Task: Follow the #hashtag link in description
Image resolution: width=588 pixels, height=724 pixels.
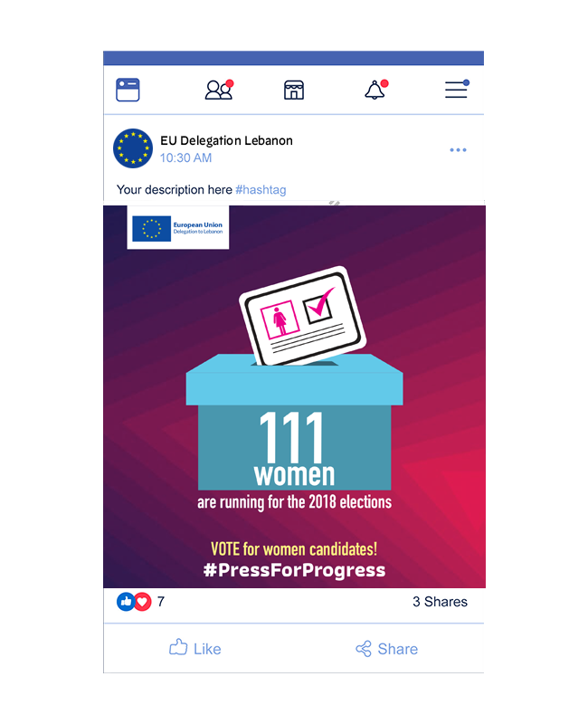Action: point(261,190)
